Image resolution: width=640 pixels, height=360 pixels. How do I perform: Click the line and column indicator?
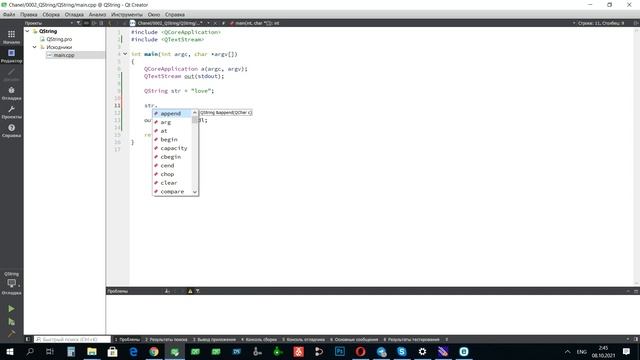tap(601, 23)
